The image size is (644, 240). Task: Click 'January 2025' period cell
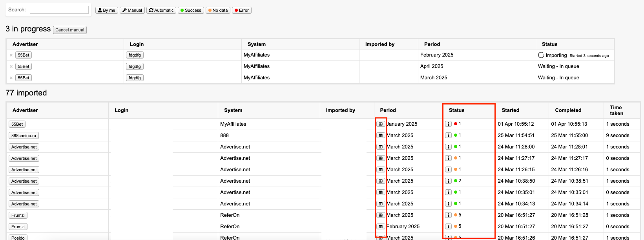point(402,124)
